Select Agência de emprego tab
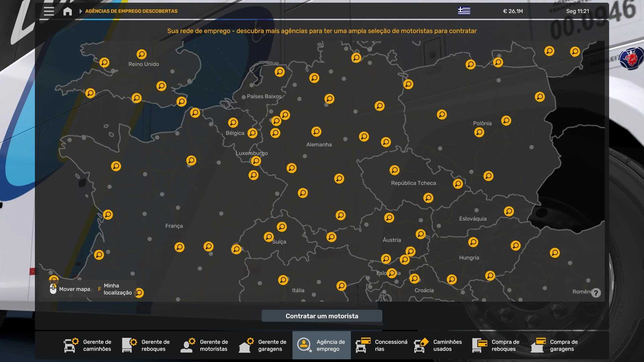Image resolution: width=644 pixels, height=362 pixels. 321,345
